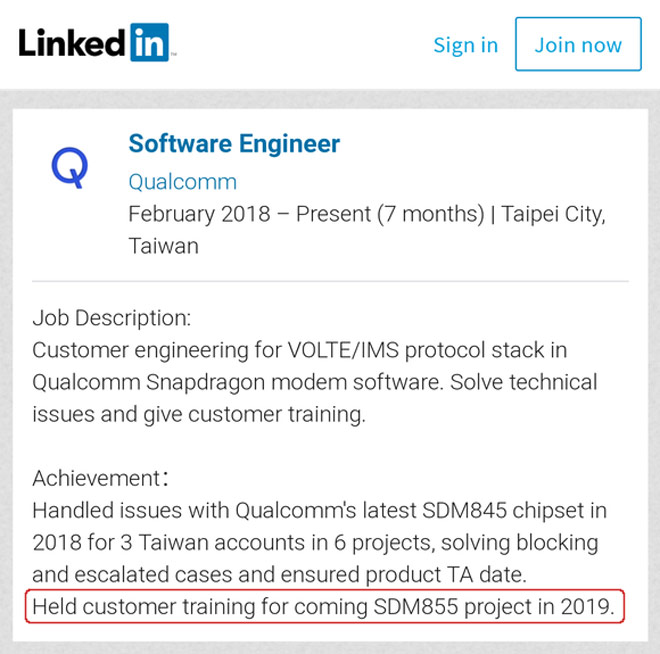This screenshot has height=654, width=660.
Task: Click the "Customer engineering for VOLTE/IMS" line
Action: 301,350
